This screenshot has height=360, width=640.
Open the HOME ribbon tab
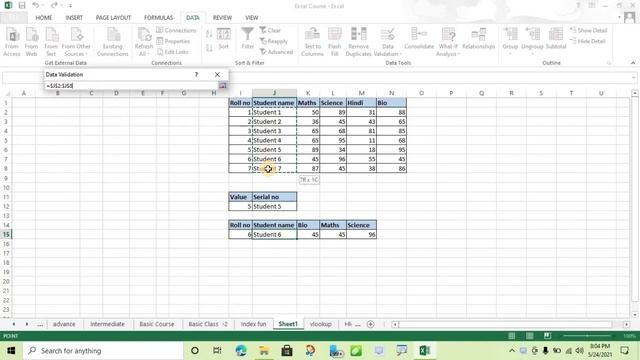point(44,18)
